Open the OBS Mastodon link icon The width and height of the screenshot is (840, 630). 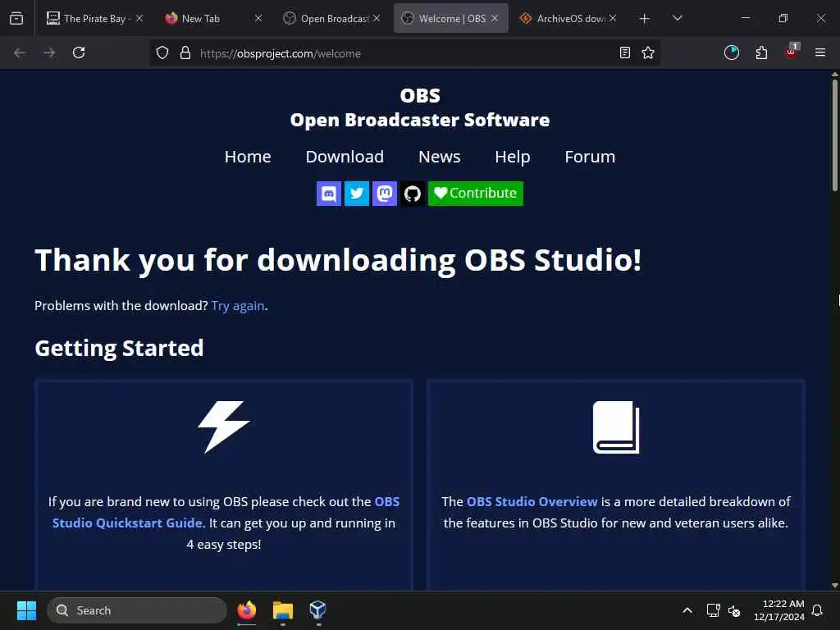pos(385,194)
